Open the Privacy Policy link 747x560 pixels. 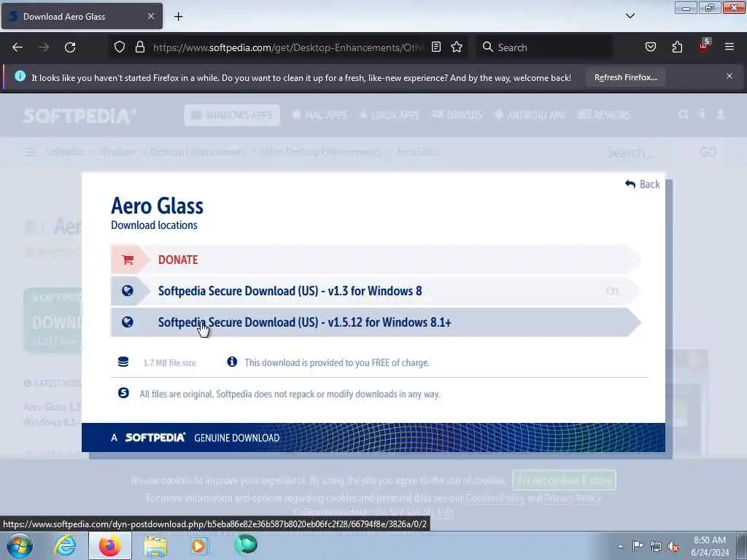[x=573, y=498]
